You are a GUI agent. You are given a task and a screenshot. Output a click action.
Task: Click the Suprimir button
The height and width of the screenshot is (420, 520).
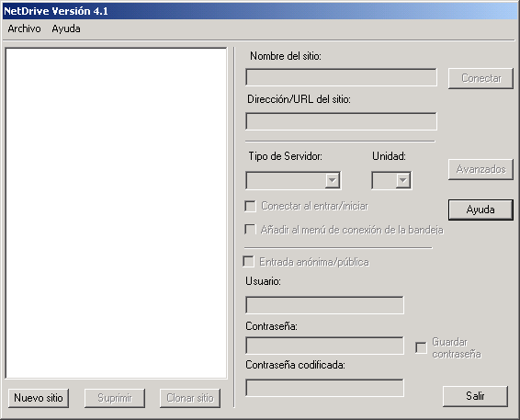point(115,398)
